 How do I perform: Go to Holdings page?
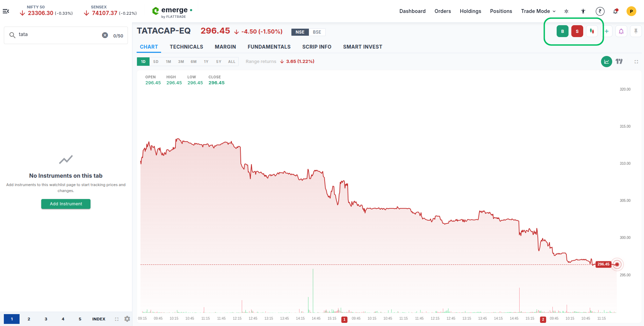click(x=470, y=11)
